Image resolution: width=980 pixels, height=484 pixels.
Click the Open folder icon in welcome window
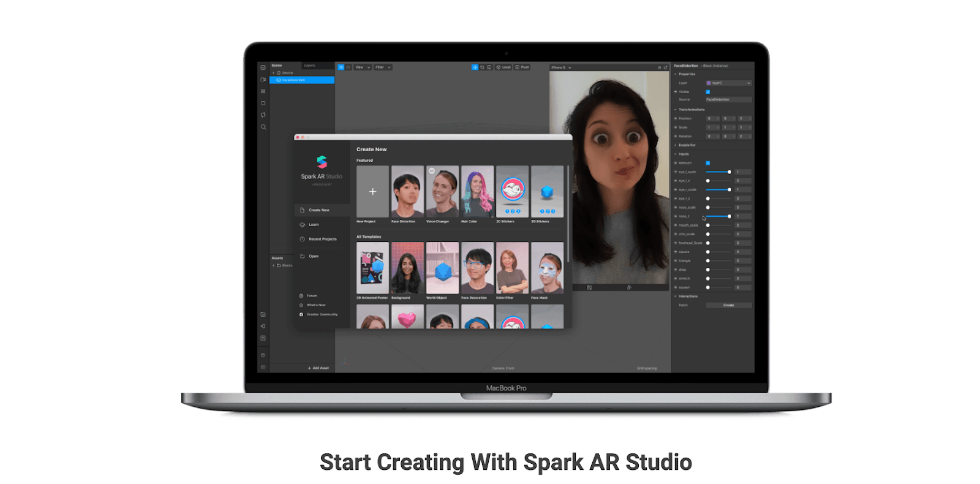pyautogui.click(x=302, y=256)
